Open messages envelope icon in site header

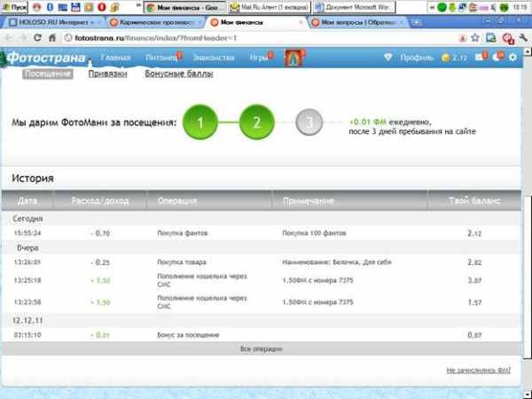coord(480,58)
